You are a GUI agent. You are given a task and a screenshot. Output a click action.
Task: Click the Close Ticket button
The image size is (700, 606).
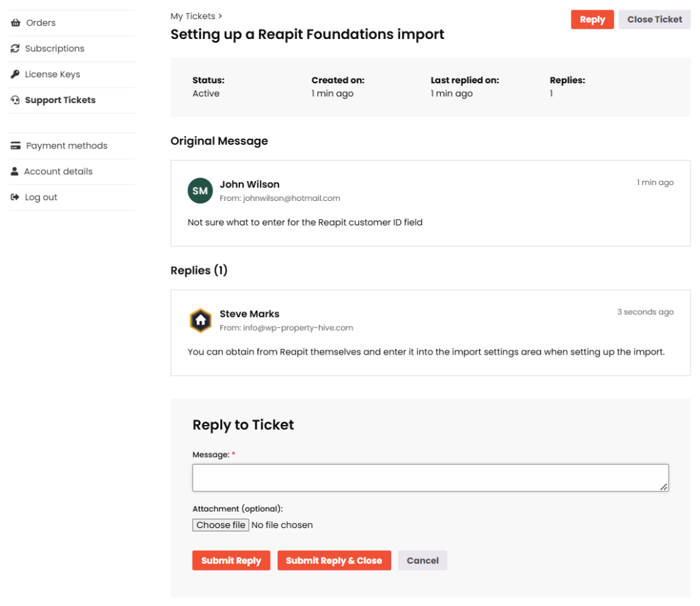pos(654,20)
